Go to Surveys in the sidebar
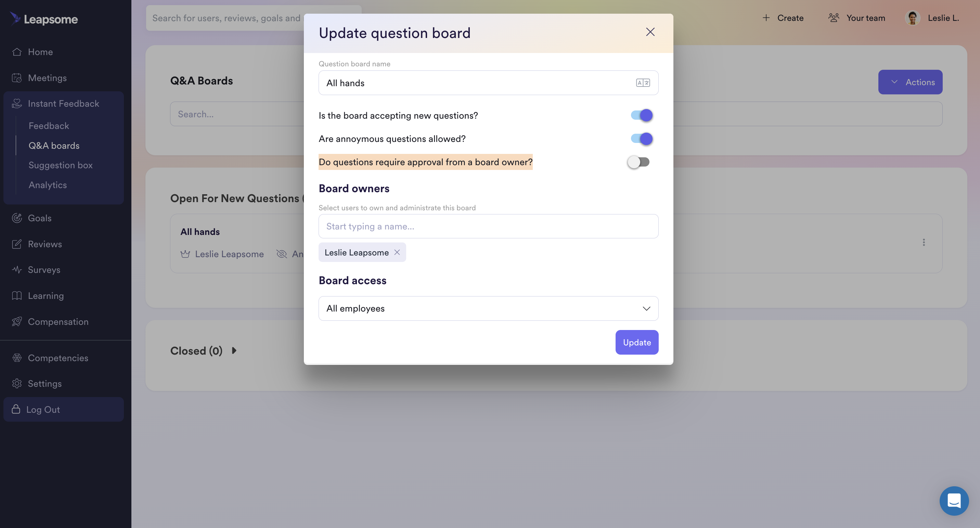The image size is (980, 528). coord(44,269)
